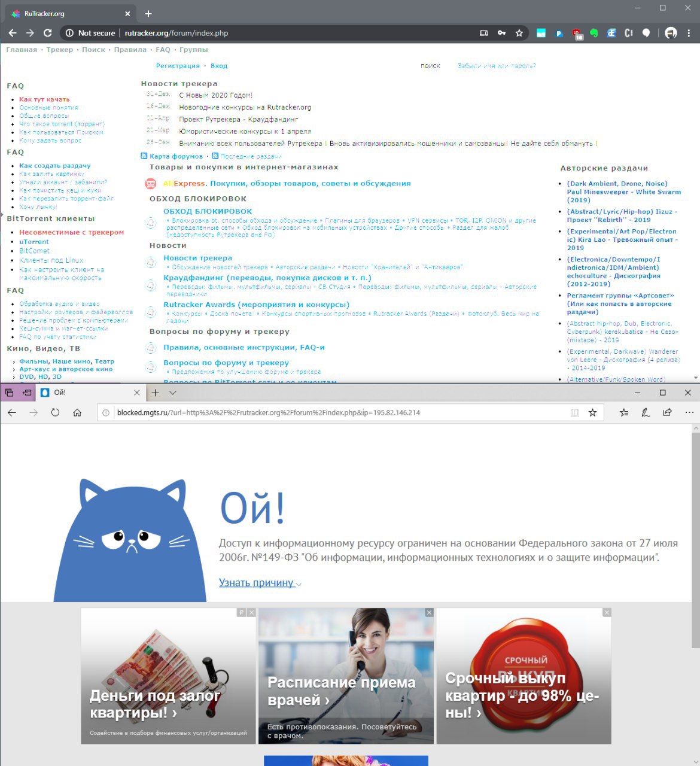Click the 'Регистрация' link
The image size is (700, 766).
tap(178, 66)
